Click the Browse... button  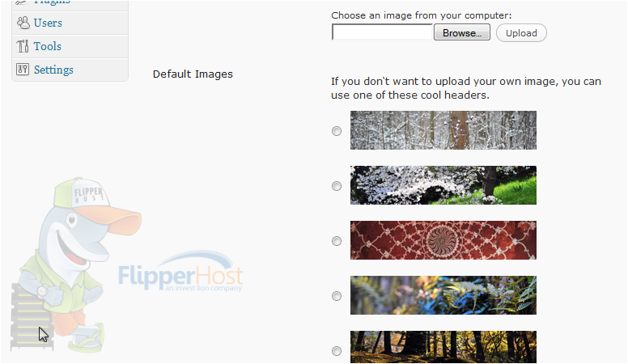(x=462, y=33)
